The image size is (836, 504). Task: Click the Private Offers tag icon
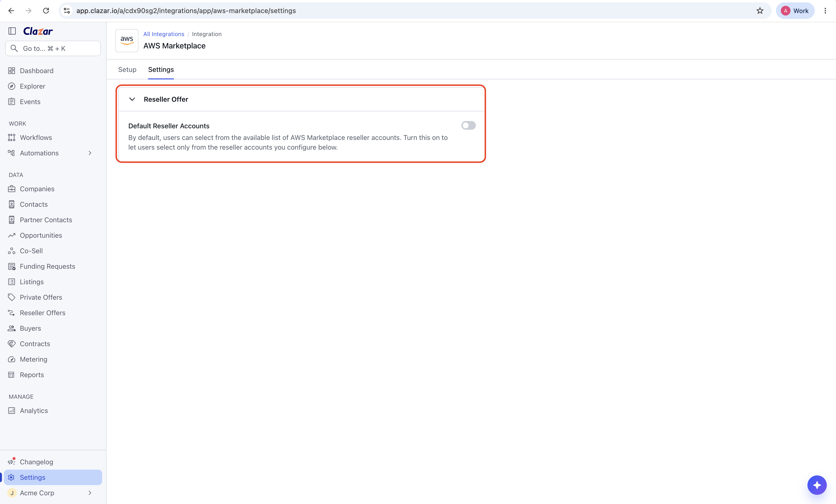point(12,297)
